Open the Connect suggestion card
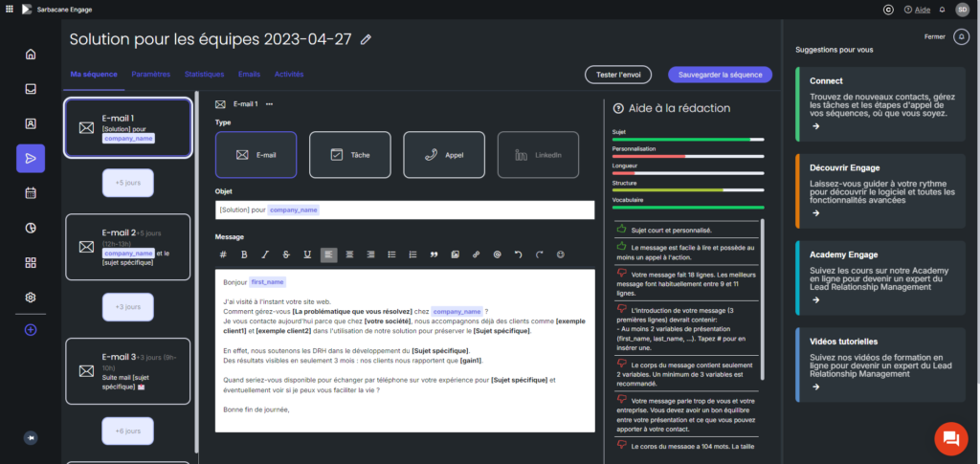Image resolution: width=980 pixels, height=464 pixels. [x=880, y=103]
